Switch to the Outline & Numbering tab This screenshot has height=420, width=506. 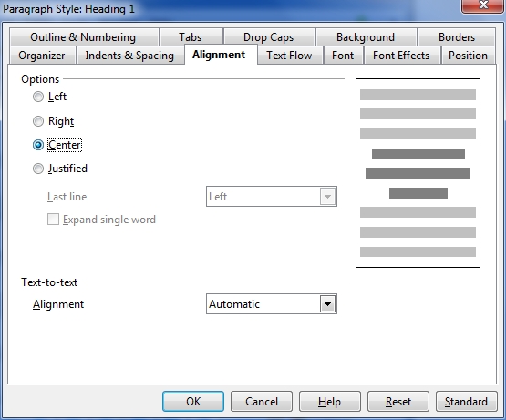click(x=84, y=37)
